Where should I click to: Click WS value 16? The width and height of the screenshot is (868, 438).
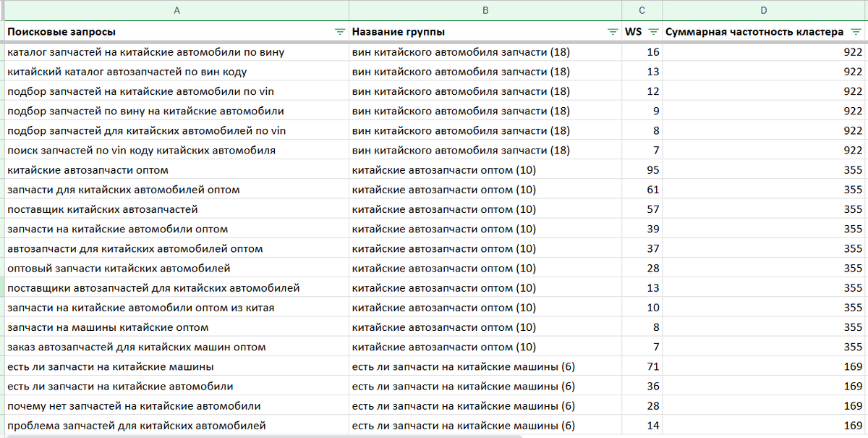click(x=642, y=52)
